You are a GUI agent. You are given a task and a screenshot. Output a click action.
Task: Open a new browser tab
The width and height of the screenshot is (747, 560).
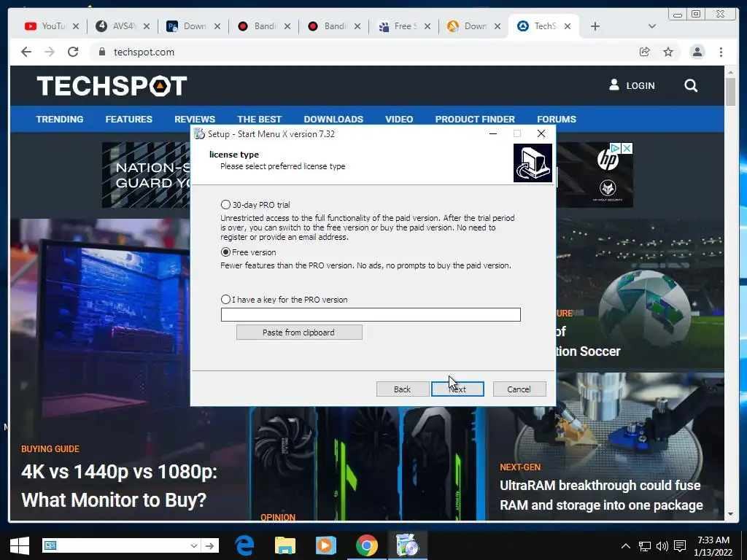pos(595,26)
